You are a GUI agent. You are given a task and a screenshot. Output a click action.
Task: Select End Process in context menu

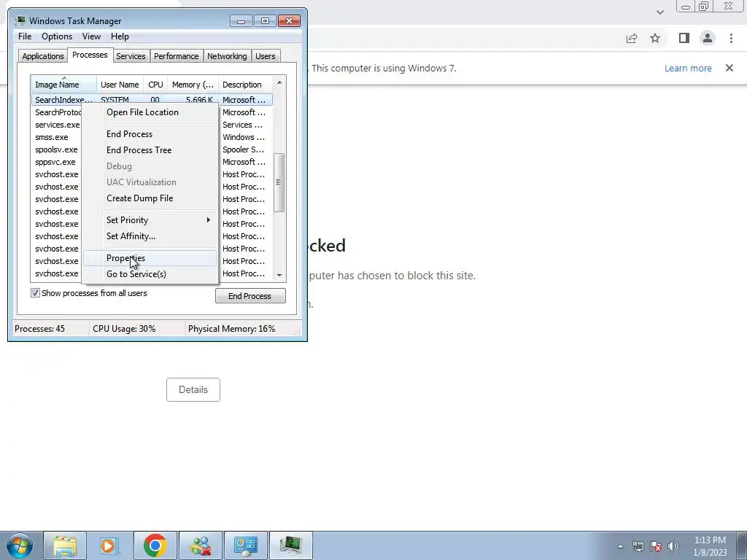(x=150, y=134)
